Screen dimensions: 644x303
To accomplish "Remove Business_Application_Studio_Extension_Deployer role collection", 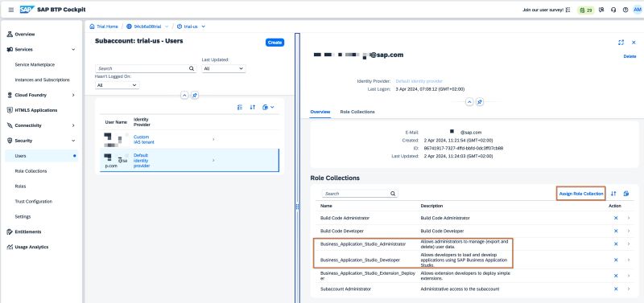I will tap(616, 276).
